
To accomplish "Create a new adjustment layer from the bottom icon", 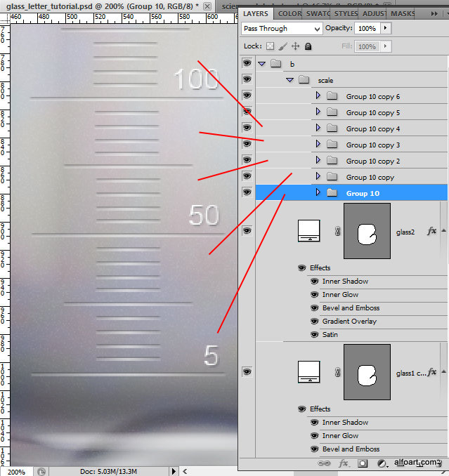I will tap(382, 463).
